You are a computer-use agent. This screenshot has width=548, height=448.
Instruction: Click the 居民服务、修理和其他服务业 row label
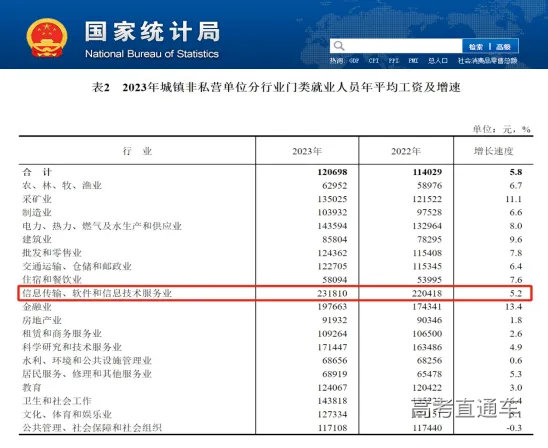(87, 374)
